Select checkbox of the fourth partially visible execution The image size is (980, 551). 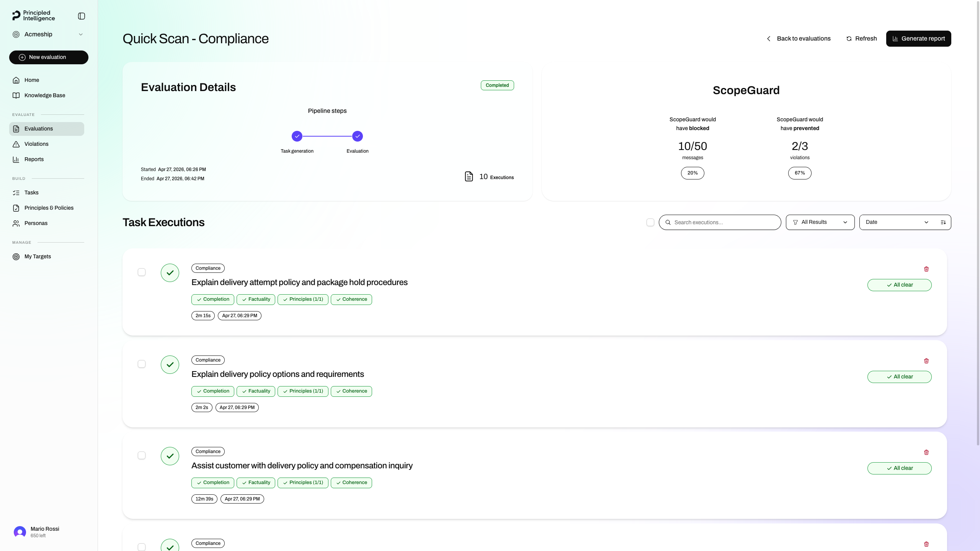142,547
